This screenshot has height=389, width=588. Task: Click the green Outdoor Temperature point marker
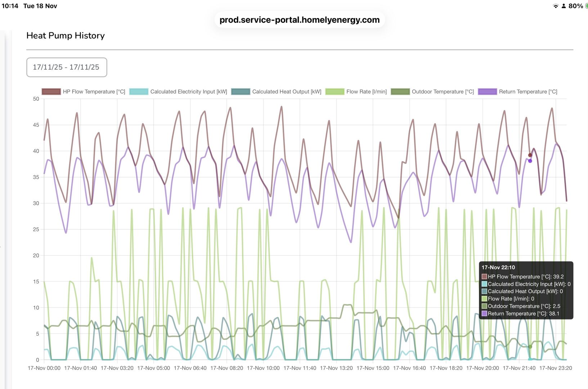click(530, 347)
